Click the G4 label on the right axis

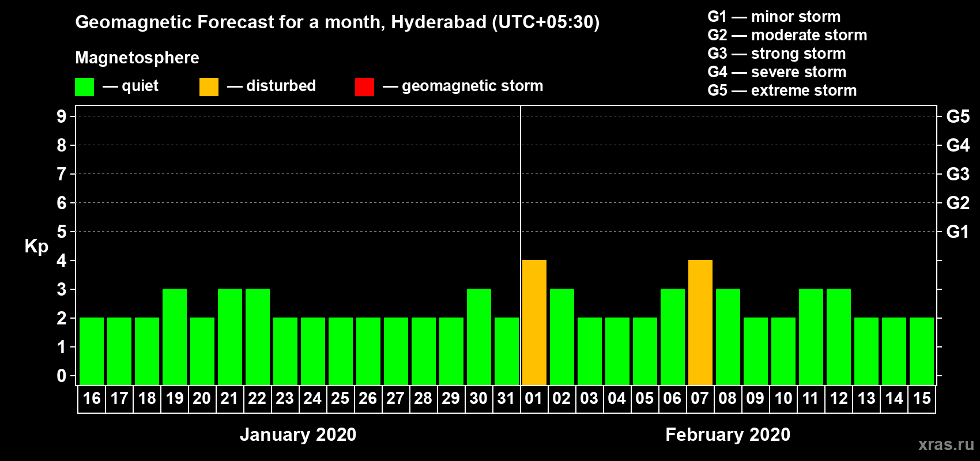[x=958, y=145]
